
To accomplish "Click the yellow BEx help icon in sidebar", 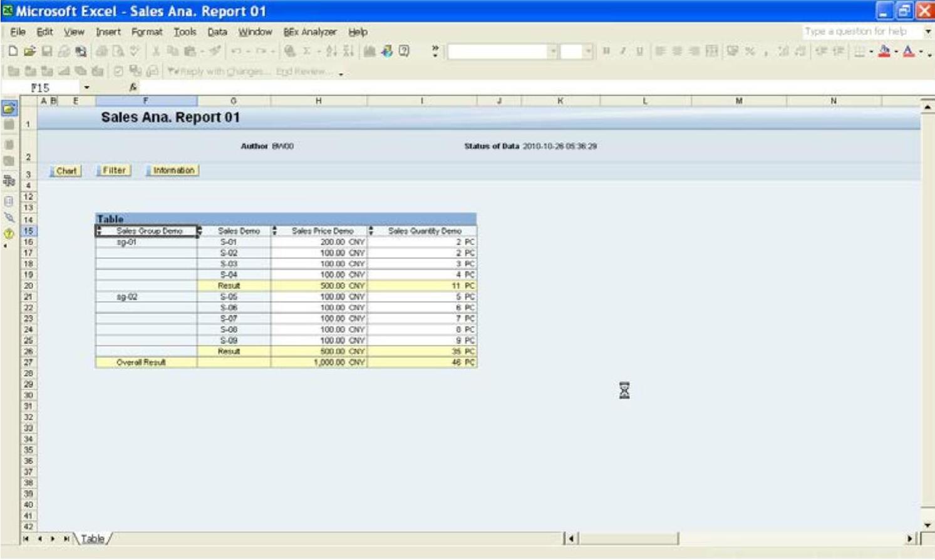I will (x=9, y=234).
